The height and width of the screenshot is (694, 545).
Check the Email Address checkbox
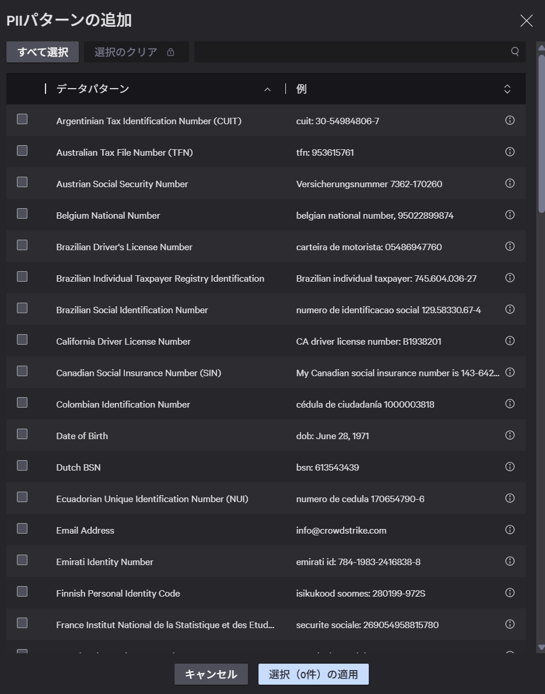pyautogui.click(x=22, y=528)
